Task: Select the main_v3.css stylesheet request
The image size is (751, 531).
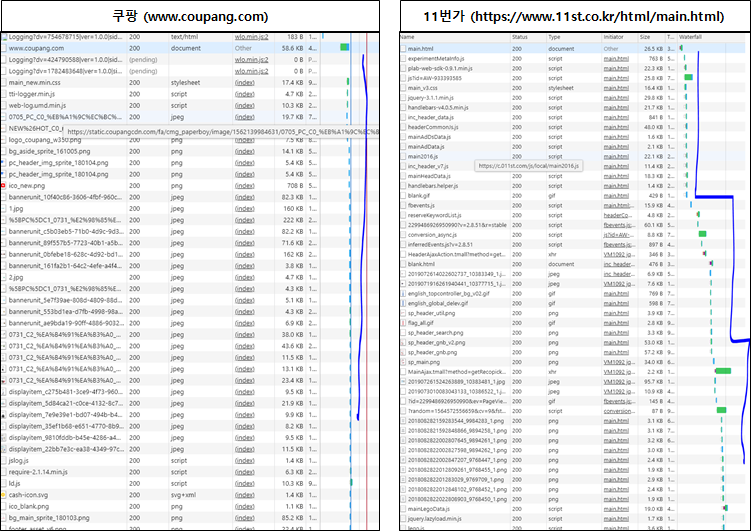Action: tap(573, 88)
